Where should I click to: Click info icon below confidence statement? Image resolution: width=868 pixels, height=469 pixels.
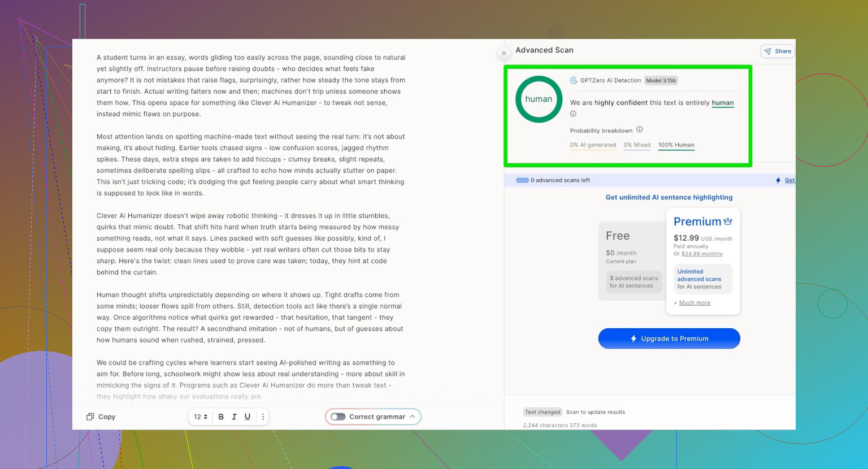tap(573, 114)
